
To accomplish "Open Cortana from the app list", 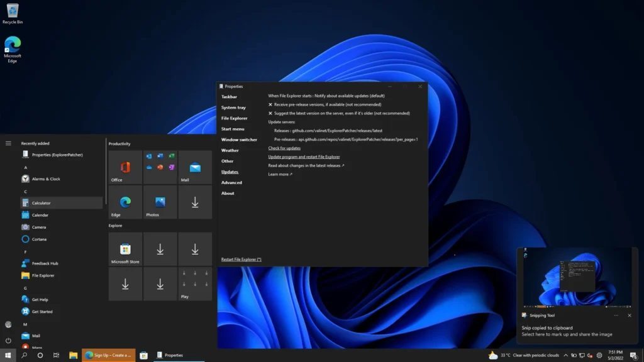I will (62, 239).
